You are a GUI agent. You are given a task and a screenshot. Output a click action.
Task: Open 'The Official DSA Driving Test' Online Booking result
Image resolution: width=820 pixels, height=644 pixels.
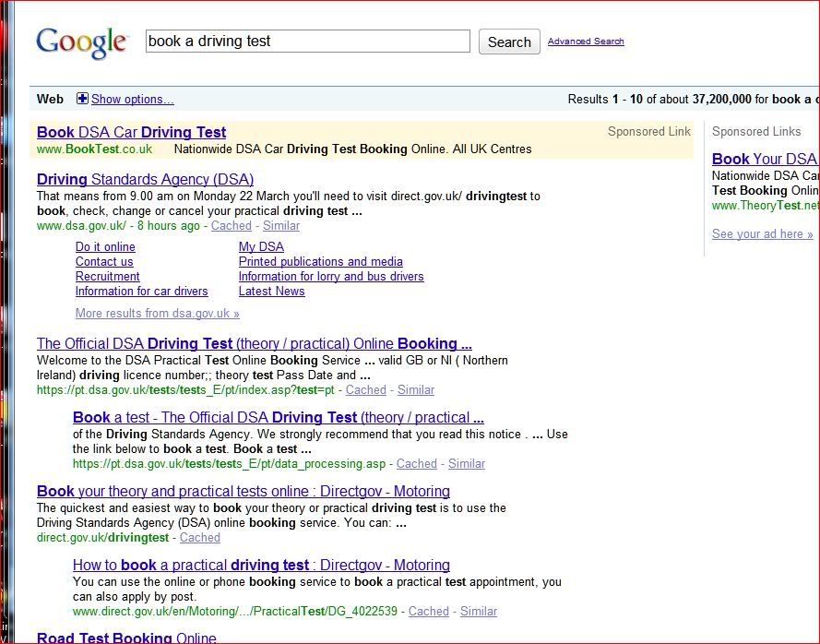[x=255, y=343]
